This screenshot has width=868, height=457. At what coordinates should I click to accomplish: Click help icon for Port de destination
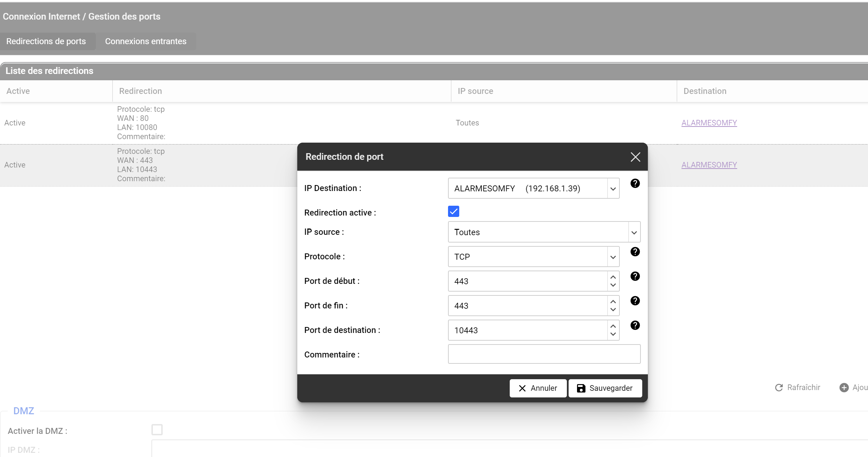(x=635, y=325)
